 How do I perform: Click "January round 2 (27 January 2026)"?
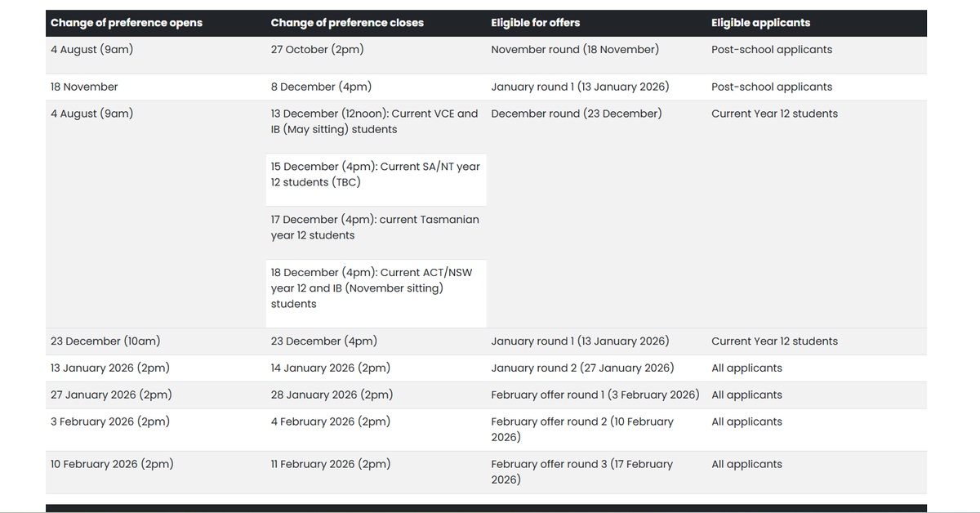[582, 368]
